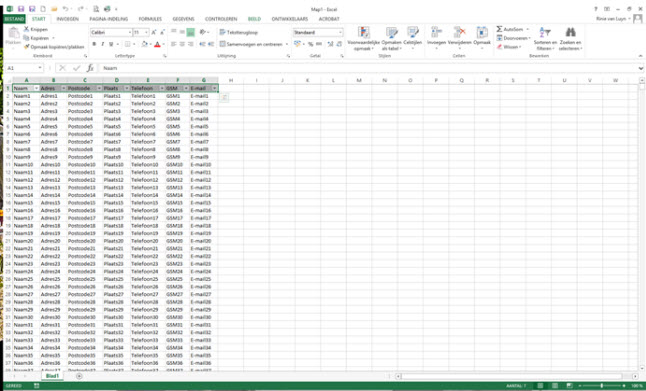Click the confirm checkmark in formula bar
646x391 pixels.
coord(76,68)
